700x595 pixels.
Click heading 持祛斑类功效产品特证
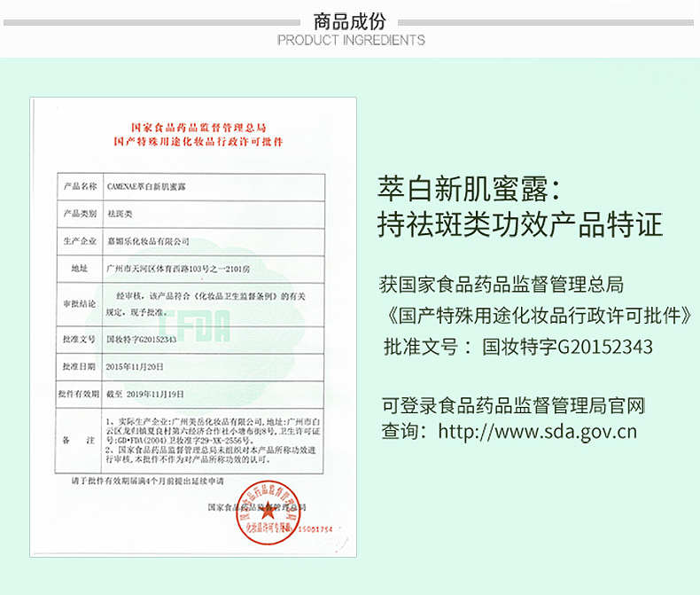[520, 224]
